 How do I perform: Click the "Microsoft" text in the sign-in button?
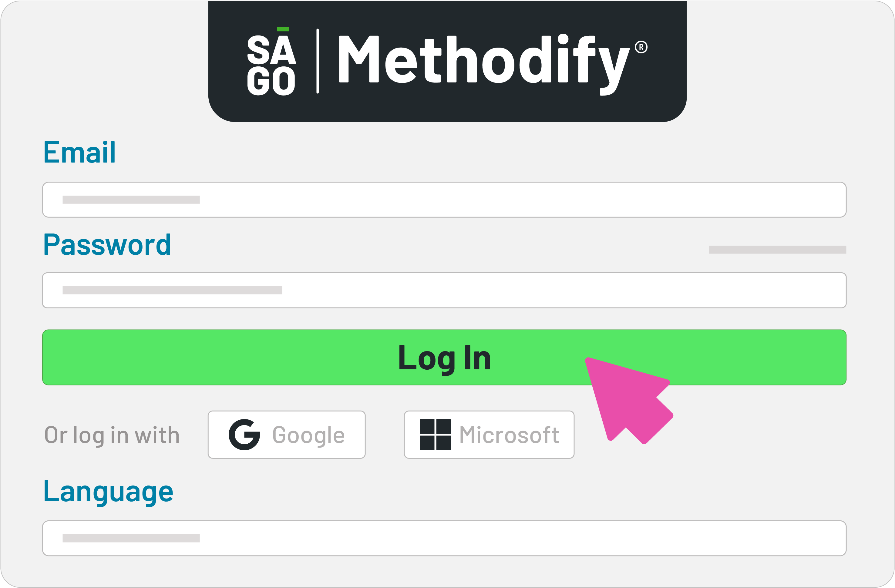[509, 435]
